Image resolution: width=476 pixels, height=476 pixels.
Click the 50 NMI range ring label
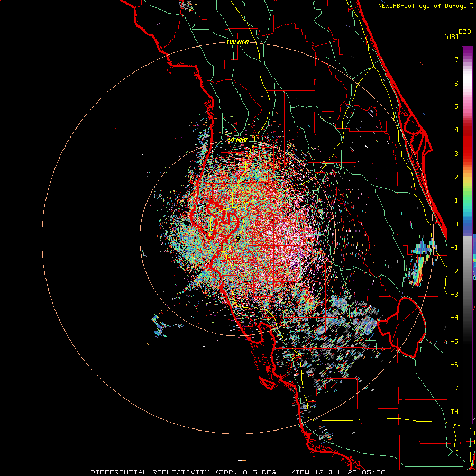point(237,140)
